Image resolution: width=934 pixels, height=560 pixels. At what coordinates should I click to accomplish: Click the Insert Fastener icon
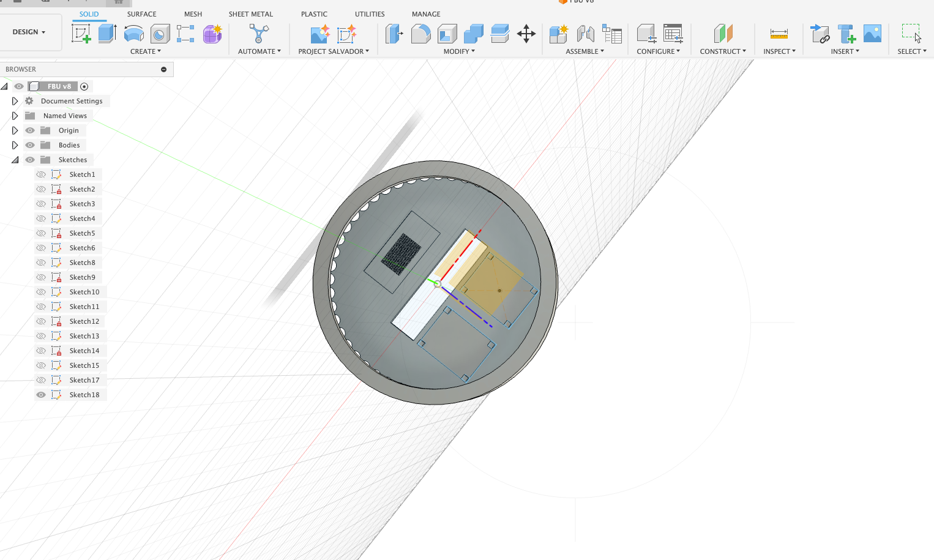click(846, 34)
